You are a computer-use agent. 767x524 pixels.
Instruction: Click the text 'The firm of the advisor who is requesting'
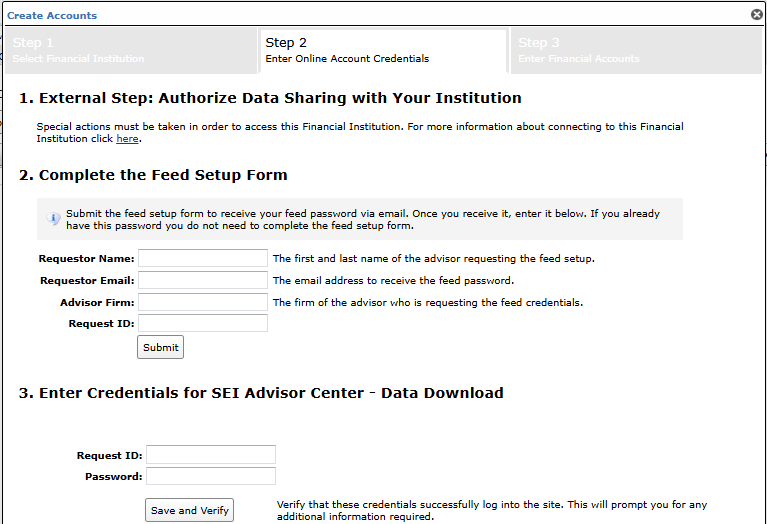point(428,302)
